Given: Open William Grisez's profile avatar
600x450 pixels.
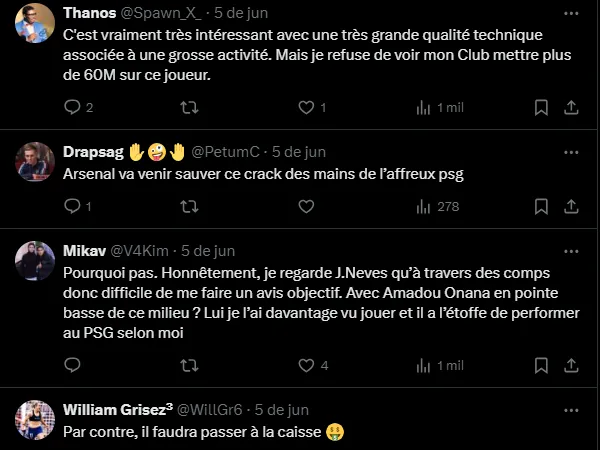Looking at the screenshot, I should click(34, 419).
